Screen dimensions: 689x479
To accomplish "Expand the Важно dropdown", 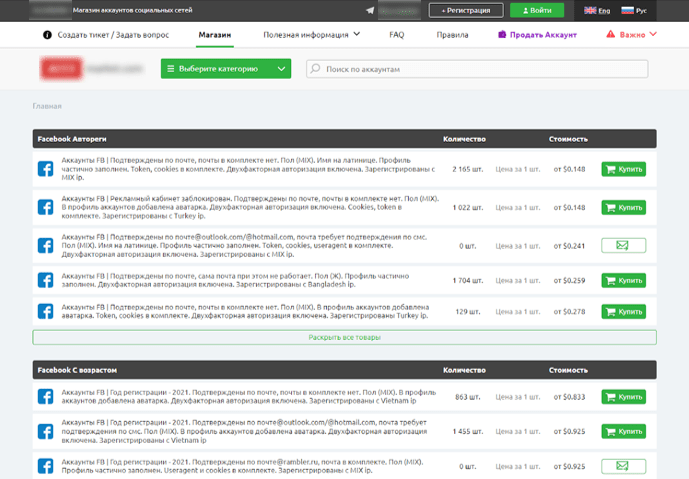I will tap(632, 34).
